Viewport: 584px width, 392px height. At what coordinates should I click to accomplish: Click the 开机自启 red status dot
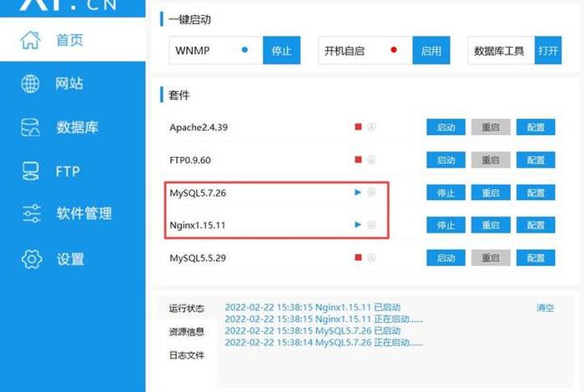pos(394,49)
